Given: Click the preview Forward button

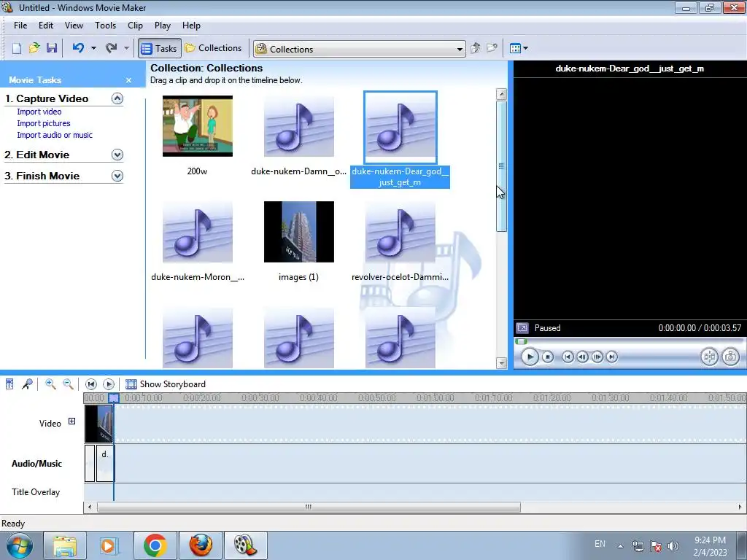Looking at the screenshot, I should pyautogui.click(x=612, y=357).
